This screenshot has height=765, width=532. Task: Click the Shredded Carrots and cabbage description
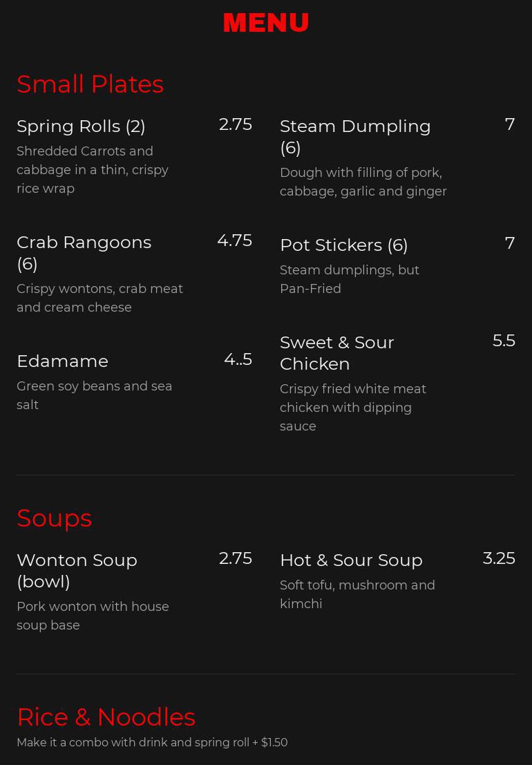pyautogui.click(x=93, y=170)
